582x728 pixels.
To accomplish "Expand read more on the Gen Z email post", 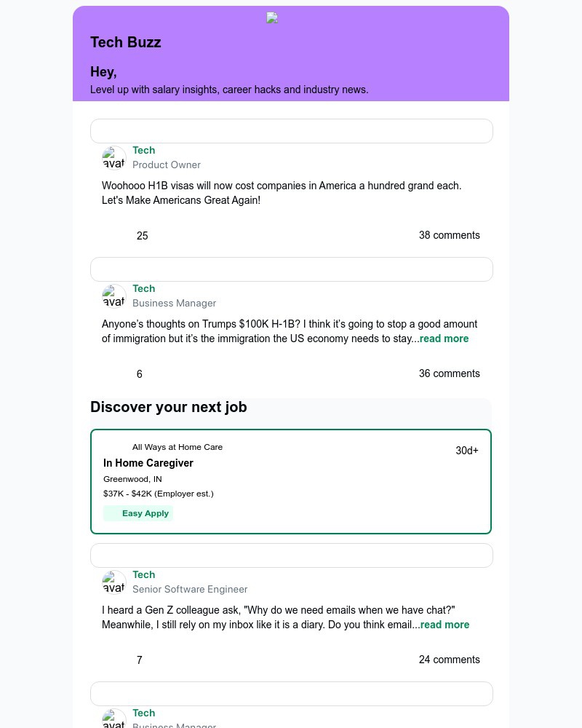I will (x=445, y=625).
